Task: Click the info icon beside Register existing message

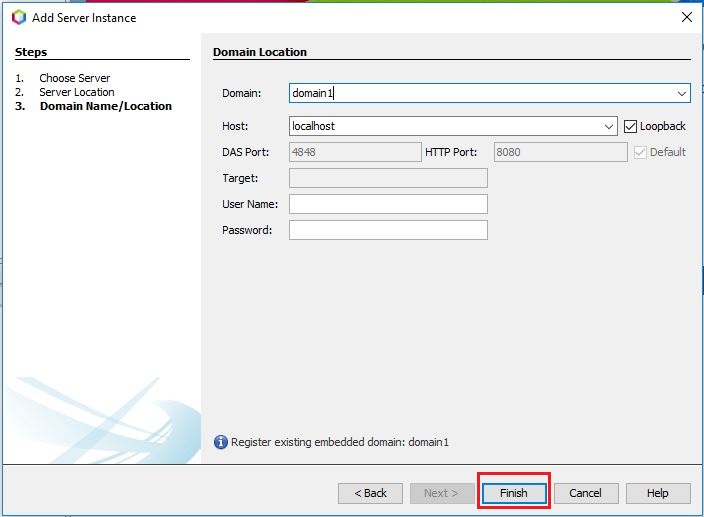Action: point(221,442)
